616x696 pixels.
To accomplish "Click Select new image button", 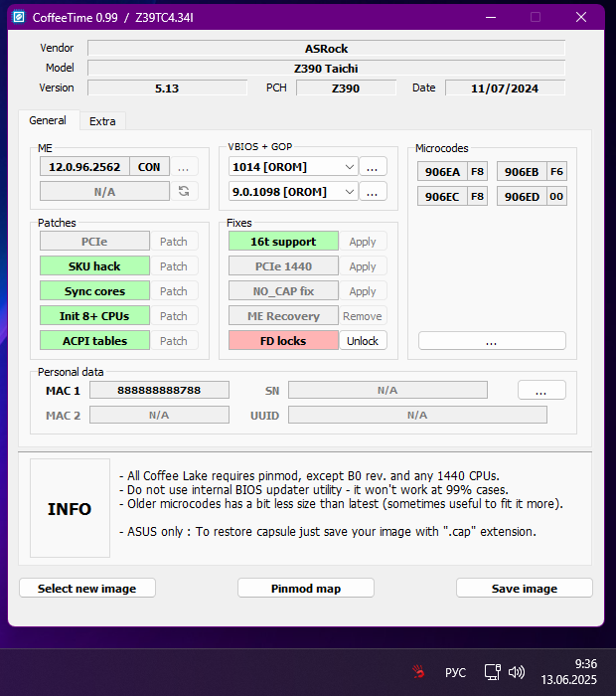I will [86, 589].
